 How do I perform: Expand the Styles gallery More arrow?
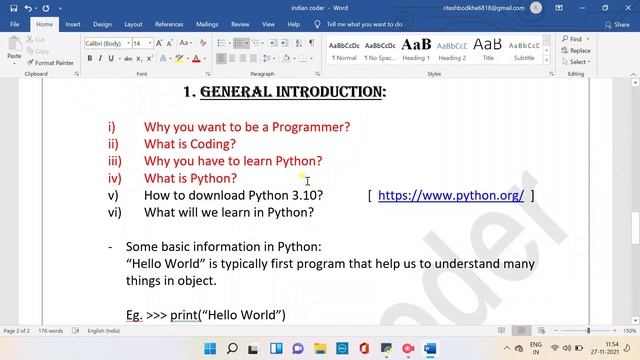(x=547, y=60)
